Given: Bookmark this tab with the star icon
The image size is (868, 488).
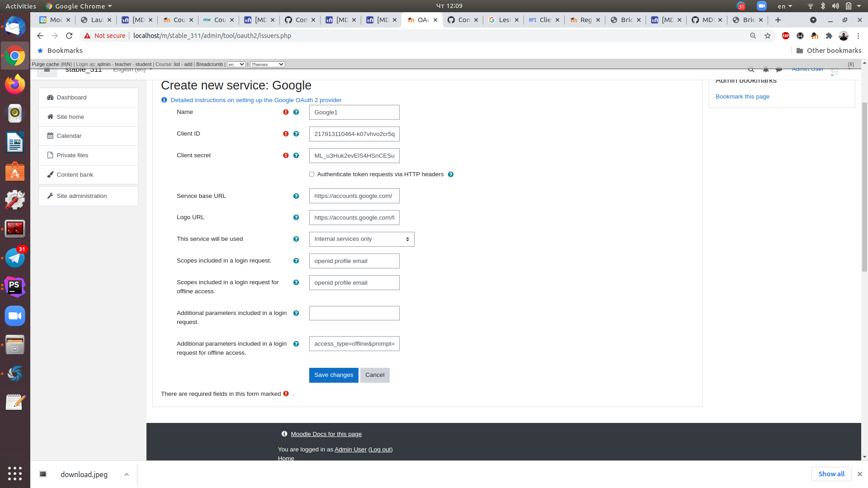Looking at the screenshot, I should click(x=768, y=36).
